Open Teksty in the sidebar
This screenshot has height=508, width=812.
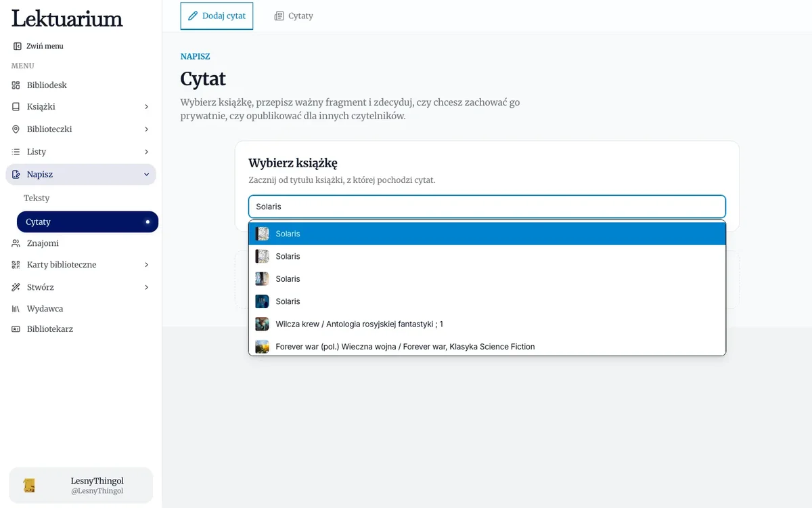point(37,198)
